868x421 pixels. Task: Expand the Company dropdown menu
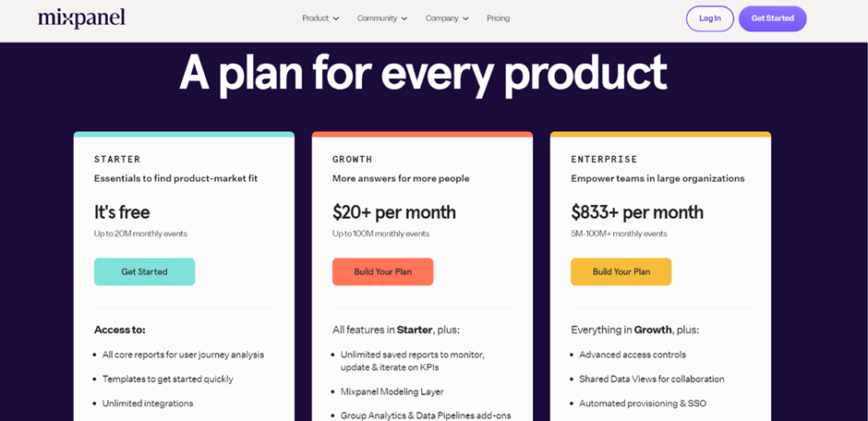click(447, 18)
